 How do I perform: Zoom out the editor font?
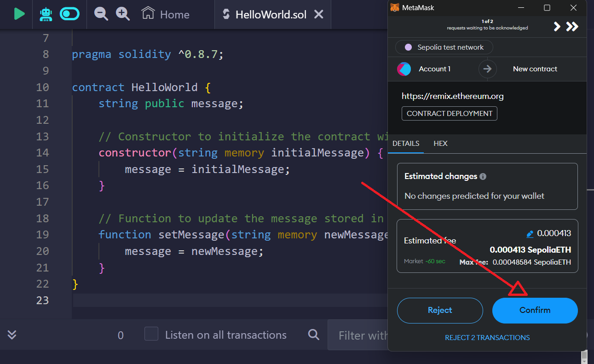click(101, 14)
